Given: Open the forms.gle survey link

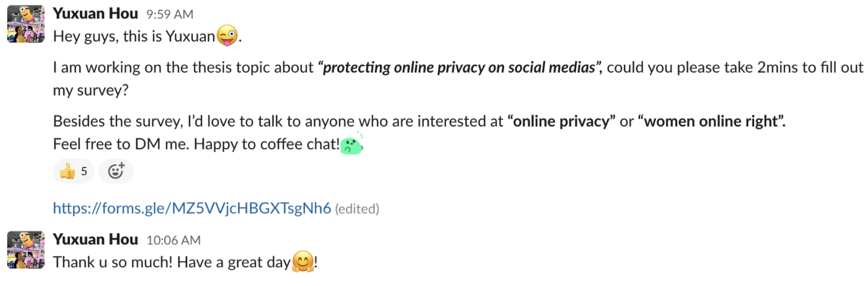Looking at the screenshot, I should coord(192,208).
